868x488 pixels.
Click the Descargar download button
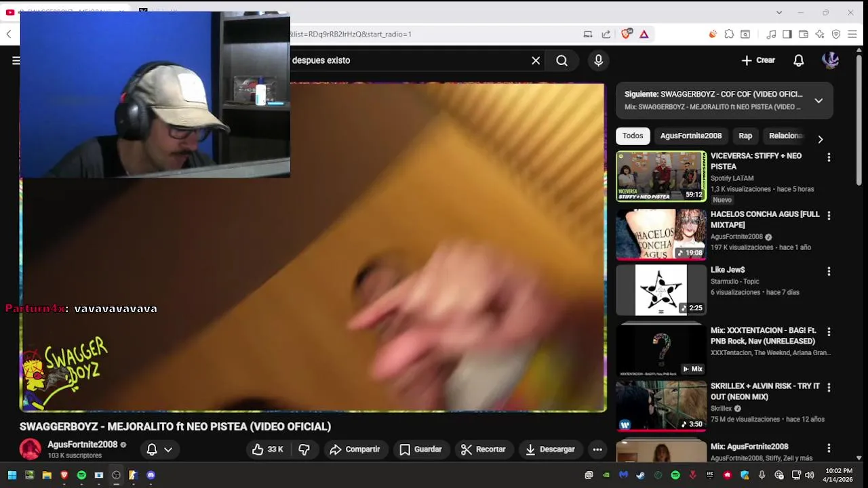[550, 449]
